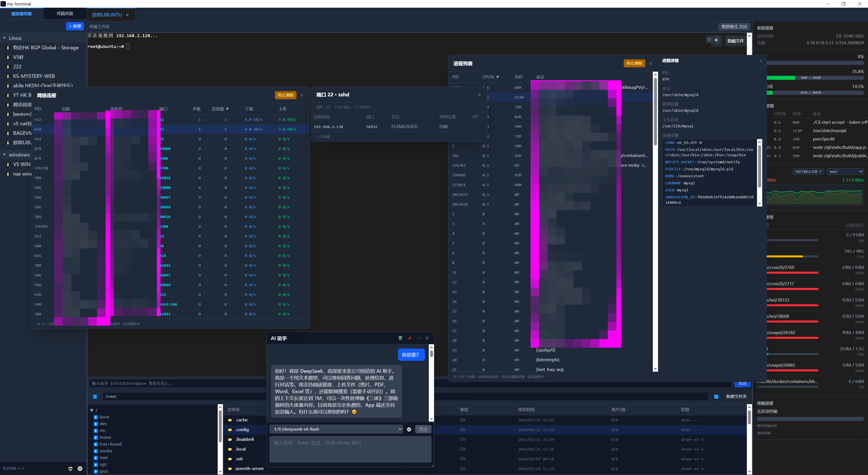This screenshot has height=475, width=868.
Task: Select the 群晖UBUNTU terminal tab
Action: pos(107,15)
